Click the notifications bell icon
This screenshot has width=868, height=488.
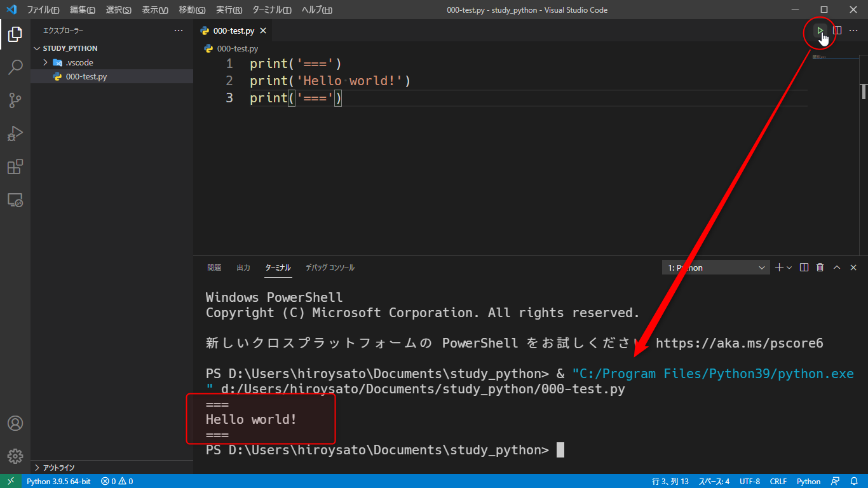pyautogui.click(x=855, y=482)
